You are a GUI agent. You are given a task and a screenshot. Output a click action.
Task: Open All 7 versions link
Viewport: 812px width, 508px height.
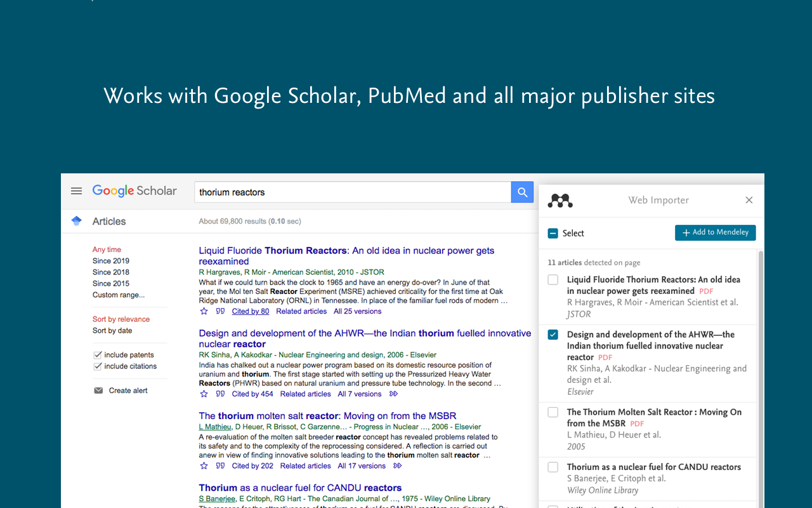tap(360, 394)
